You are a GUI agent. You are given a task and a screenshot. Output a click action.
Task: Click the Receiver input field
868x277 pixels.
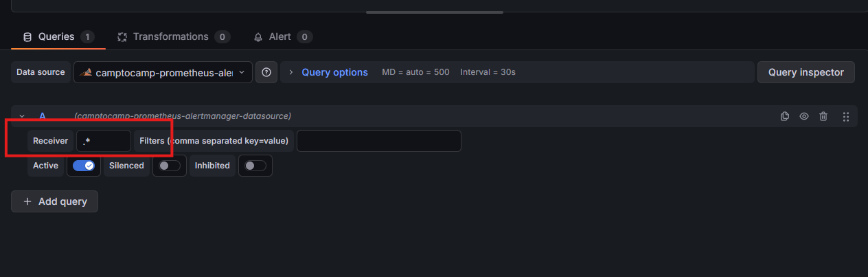pos(103,141)
